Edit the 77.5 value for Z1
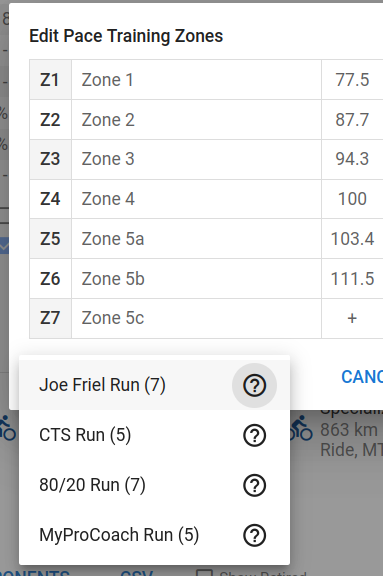 click(352, 80)
